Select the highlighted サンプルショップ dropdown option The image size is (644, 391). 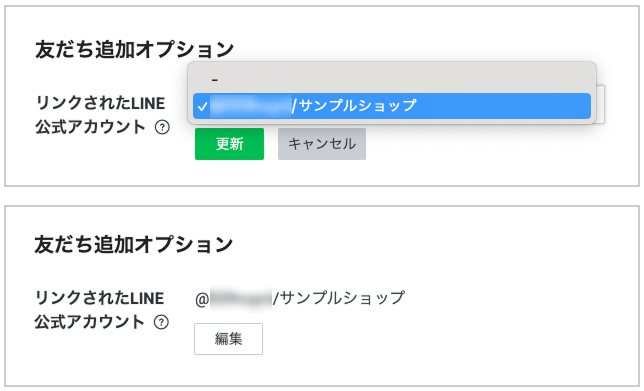tap(392, 106)
